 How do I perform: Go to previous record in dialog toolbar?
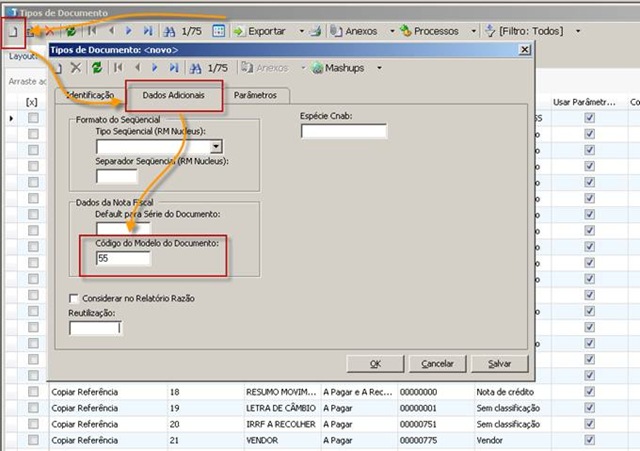137,67
